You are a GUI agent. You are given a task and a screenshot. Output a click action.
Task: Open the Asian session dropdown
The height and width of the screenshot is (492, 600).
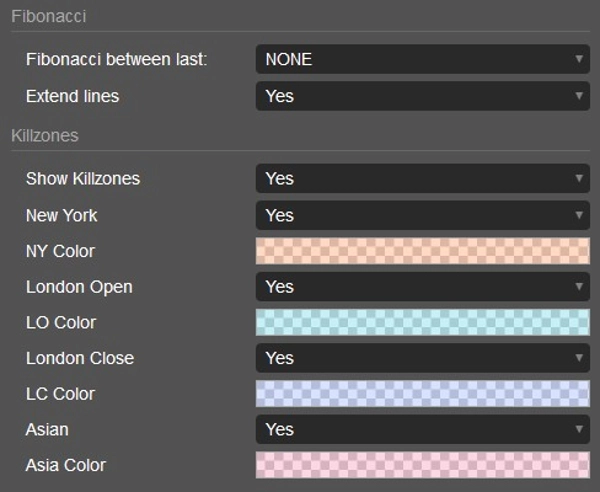[x=422, y=429]
